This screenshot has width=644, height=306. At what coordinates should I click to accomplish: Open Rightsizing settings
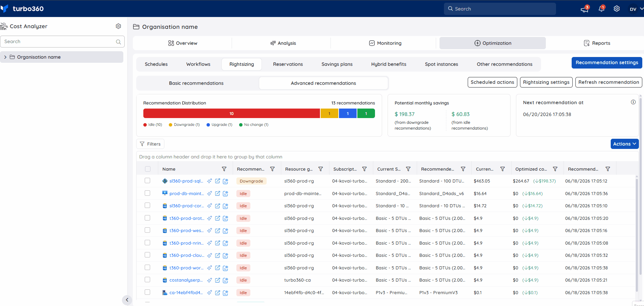tap(546, 82)
